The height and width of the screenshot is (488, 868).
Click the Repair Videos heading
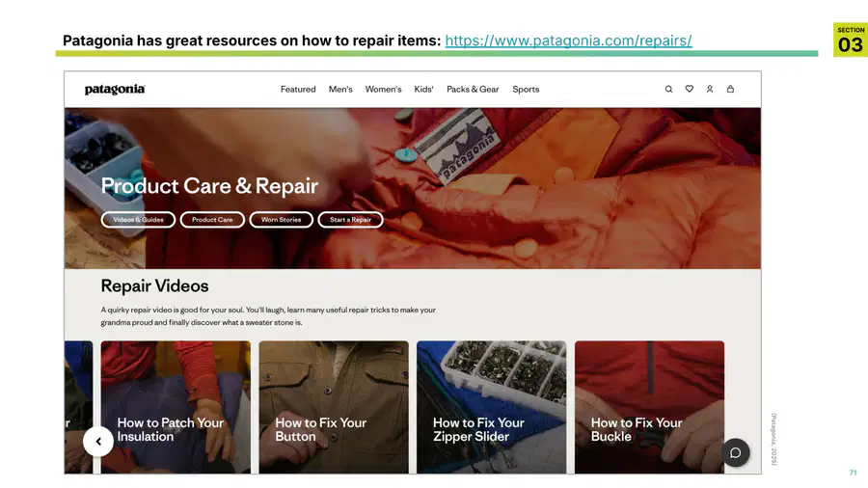[x=154, y=286]
